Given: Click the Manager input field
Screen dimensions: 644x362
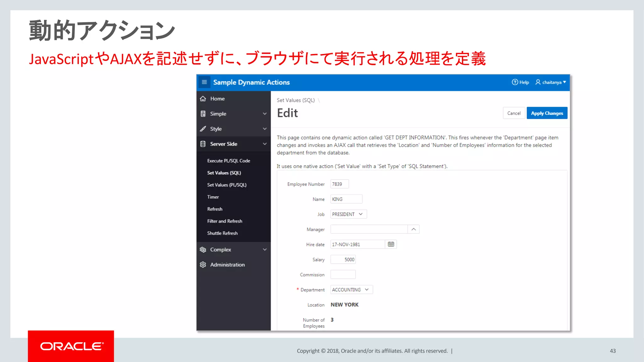Looking at the screenshot, I should pyautogui.click(x=369, y=229).
